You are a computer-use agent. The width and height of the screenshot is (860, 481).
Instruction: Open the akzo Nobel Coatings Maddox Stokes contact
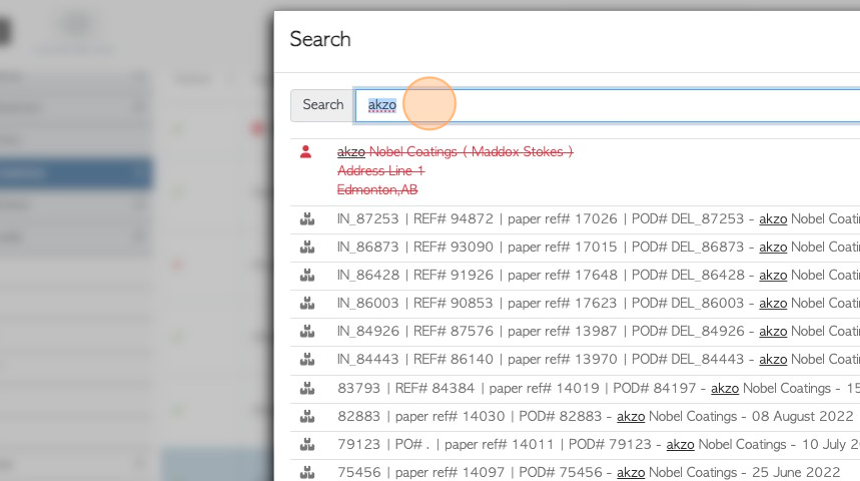pyautogui.click(x=455, y=151)
